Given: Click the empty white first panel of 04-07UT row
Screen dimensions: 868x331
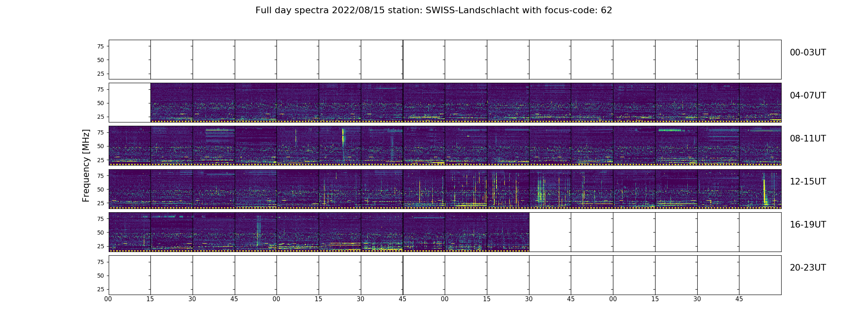Looking at the screenshot, I should pos(130,103).
